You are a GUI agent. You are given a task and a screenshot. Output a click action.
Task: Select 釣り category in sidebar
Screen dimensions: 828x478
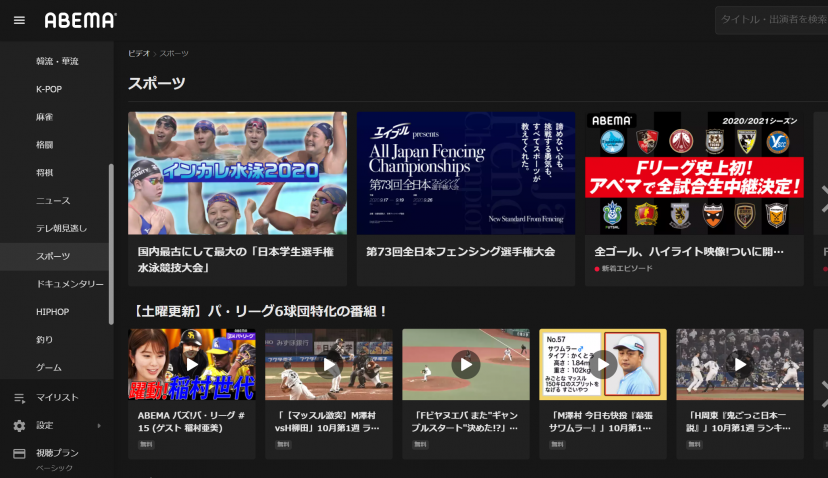point(44,340)
